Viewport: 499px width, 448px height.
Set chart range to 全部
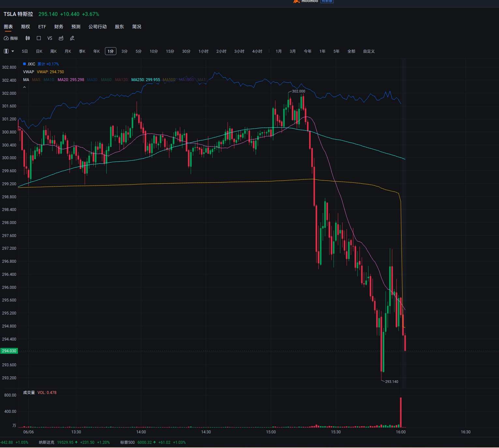[x=351, y=51]
